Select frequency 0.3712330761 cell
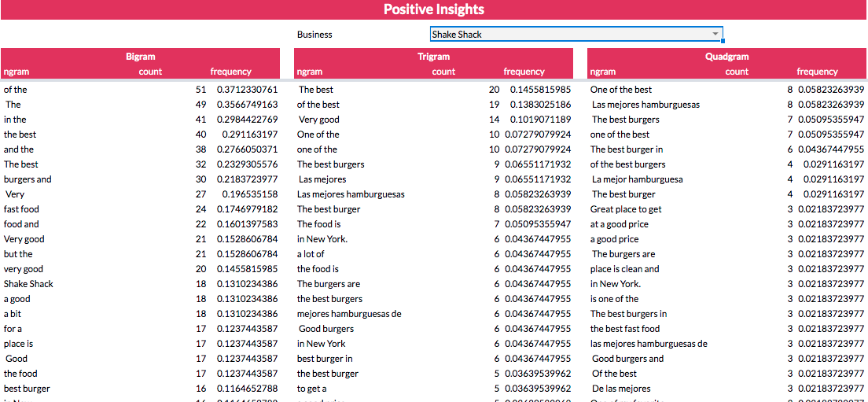The width and height of the screenshot is (868, 402). [247, 90]
